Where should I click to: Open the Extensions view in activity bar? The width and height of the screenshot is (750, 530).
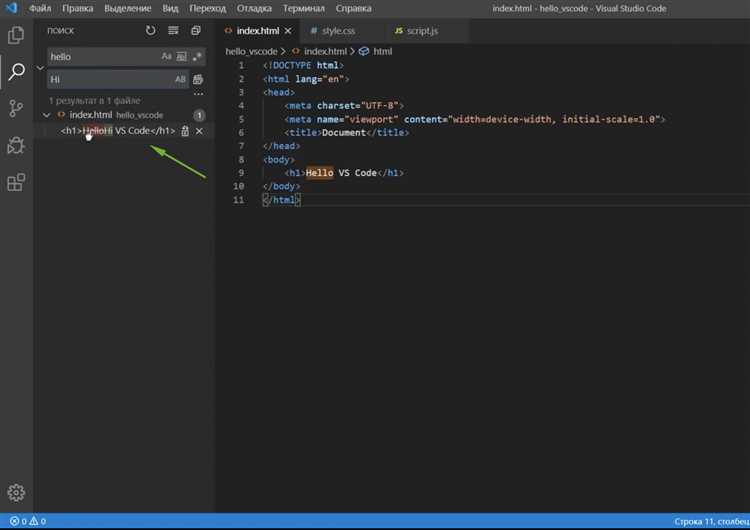coord(16,183)
